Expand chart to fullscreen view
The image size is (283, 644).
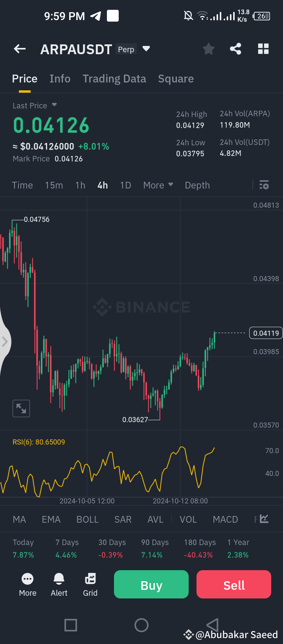click(x=21, y=408)
